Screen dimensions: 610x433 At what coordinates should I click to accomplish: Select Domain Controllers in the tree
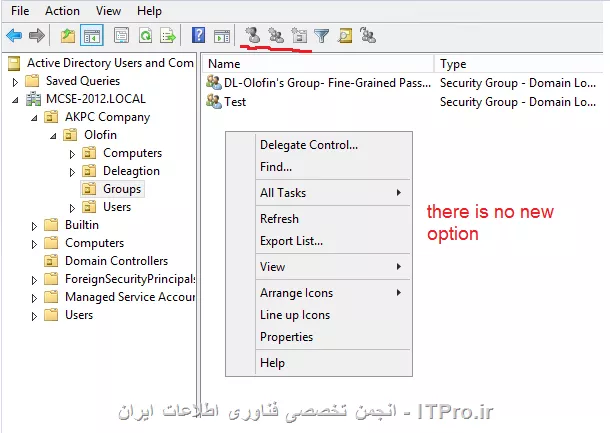(116, 261)
